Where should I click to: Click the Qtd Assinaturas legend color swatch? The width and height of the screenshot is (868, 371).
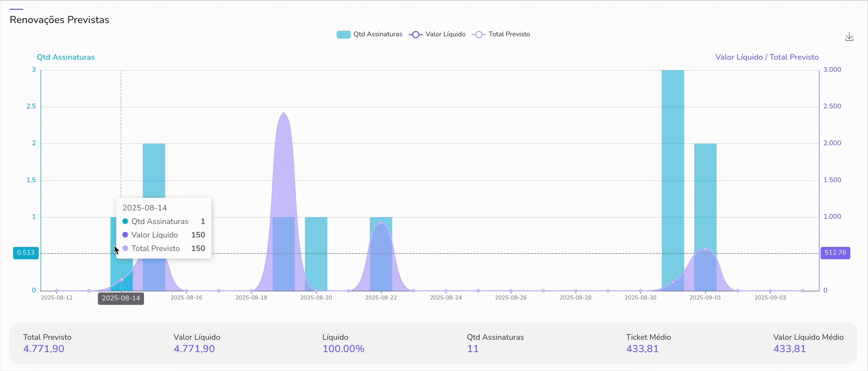coord(343,34)
